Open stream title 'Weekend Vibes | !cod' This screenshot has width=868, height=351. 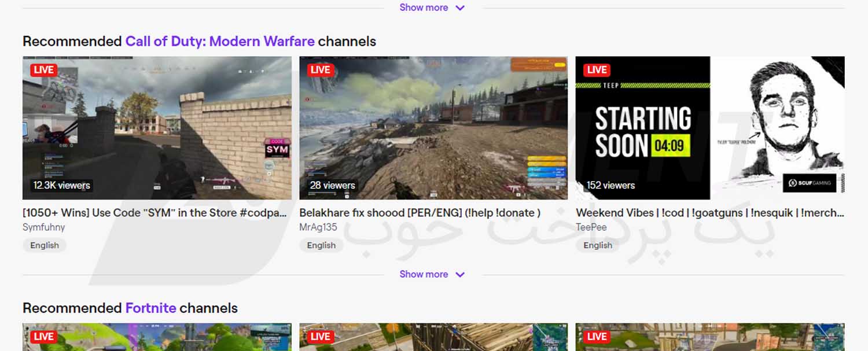(710, 213)
